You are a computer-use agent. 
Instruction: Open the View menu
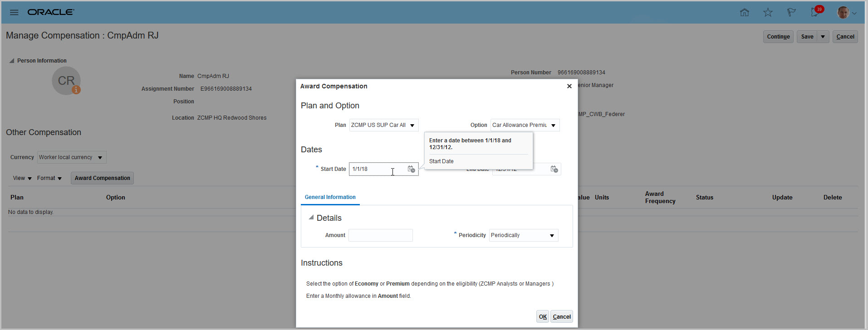point(22,178)
